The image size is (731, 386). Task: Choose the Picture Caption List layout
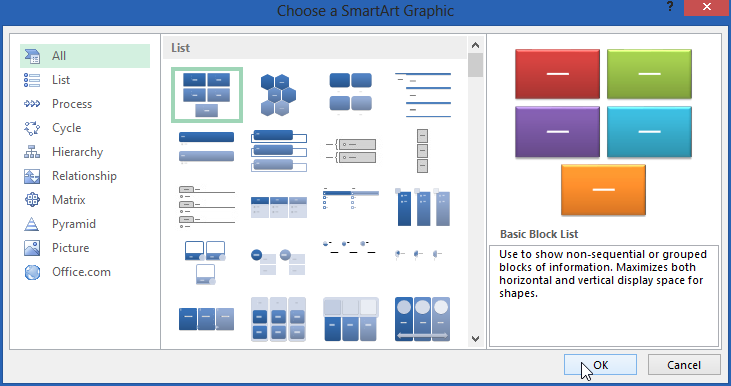click(x=351, y=95)
